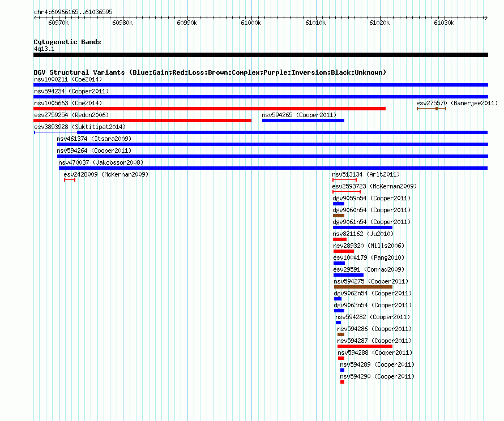
Task: Open nsv513134 (Arlt2011) variant label
Action: coord(366,174)
